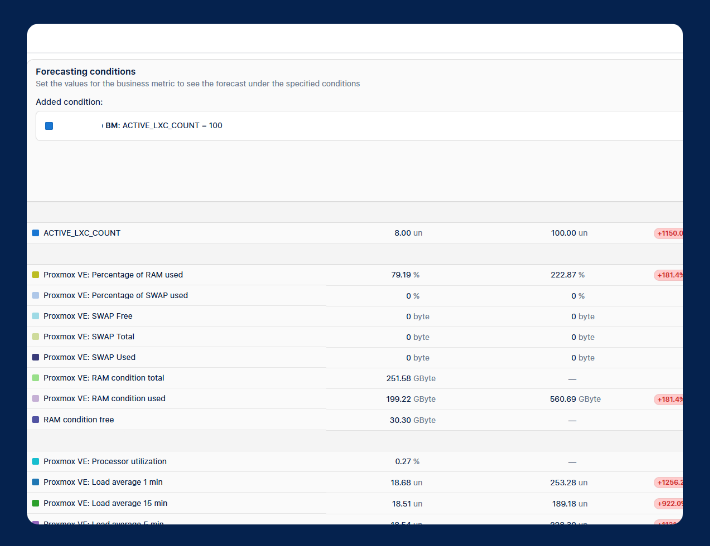The width and height of the screenshot is (710, 546).
Task: Select 'Proxmox VE: Percentage of SWAP used' label
Action: (115, 295)
